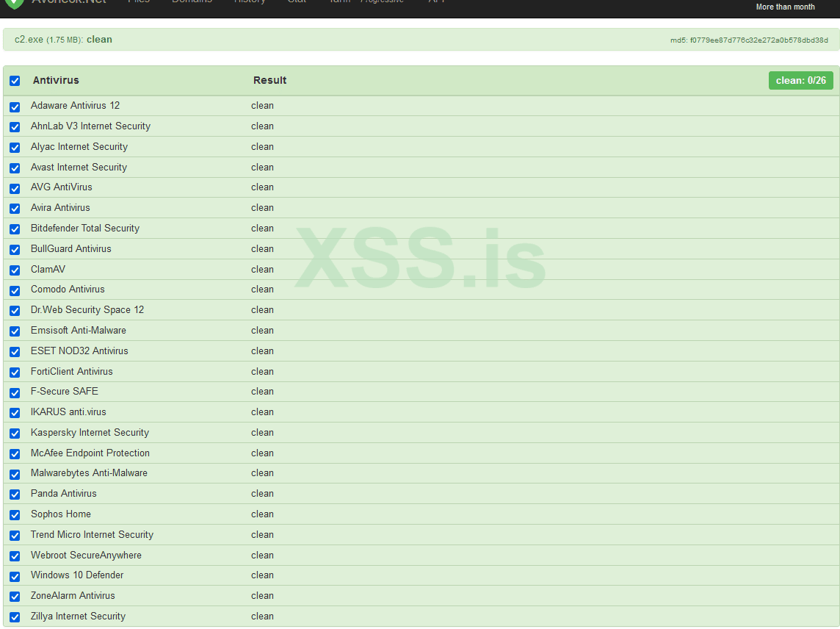The width and height of the screenshot is (840, 629).
Task: Uncheck the ClamAV checkbox
Action: pyautogui.click(x=15, y=270)
